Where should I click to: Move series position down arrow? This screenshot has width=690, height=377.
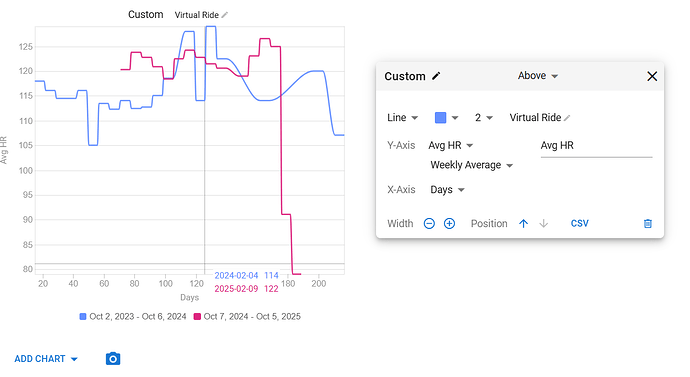pyautogui.click(x=543, y=223)
